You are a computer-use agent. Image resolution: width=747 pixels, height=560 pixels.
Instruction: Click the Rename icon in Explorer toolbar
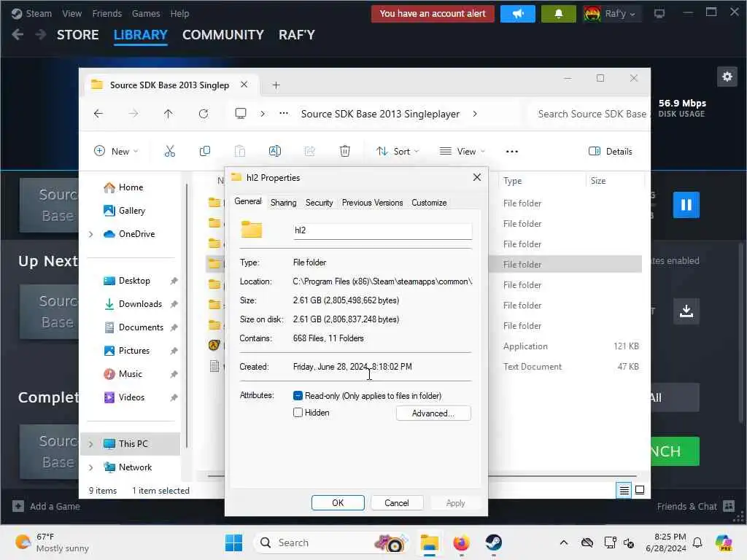coord(275,152)
